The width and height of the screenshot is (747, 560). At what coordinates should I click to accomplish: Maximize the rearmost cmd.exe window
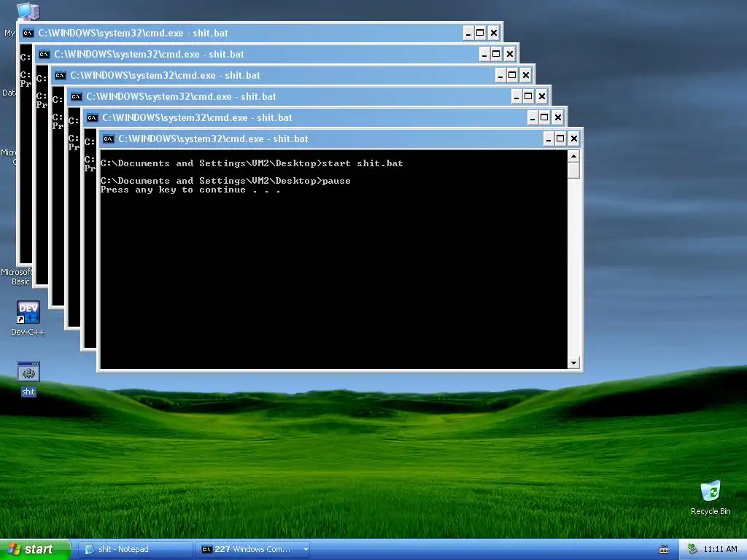tap(480, 33)
